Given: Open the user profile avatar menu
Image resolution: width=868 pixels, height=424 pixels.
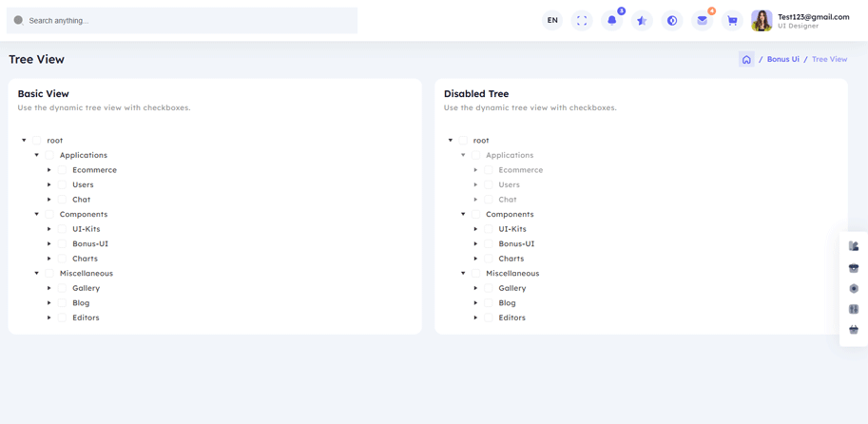Looking at the screenshot, I should pos(762,20).
